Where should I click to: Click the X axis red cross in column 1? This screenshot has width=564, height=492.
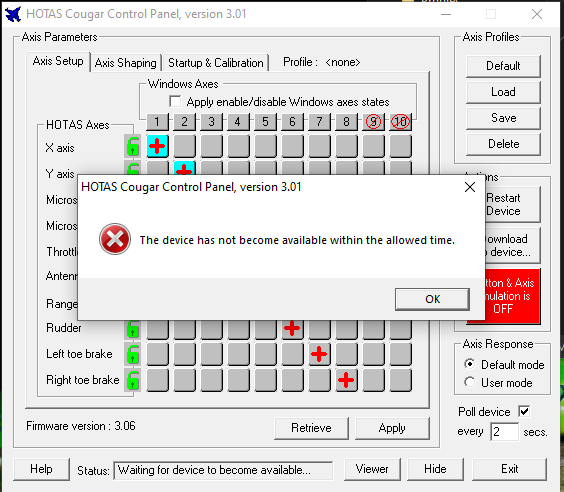[x=157, y=146]
